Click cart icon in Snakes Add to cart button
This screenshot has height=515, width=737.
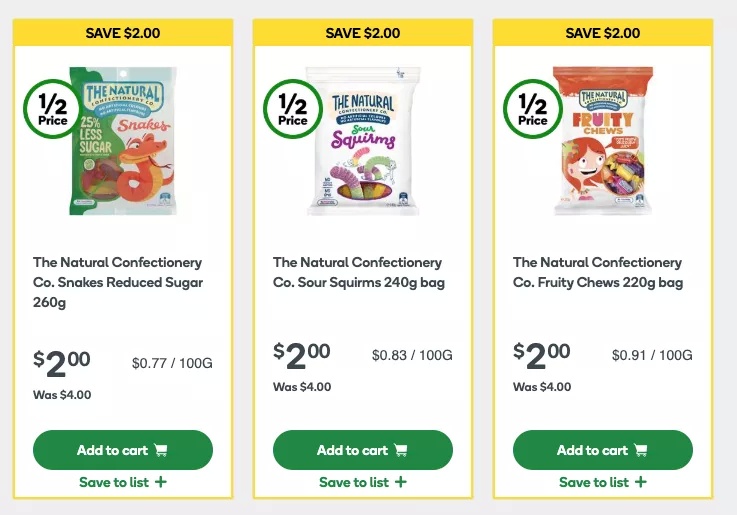coord(161,450)
